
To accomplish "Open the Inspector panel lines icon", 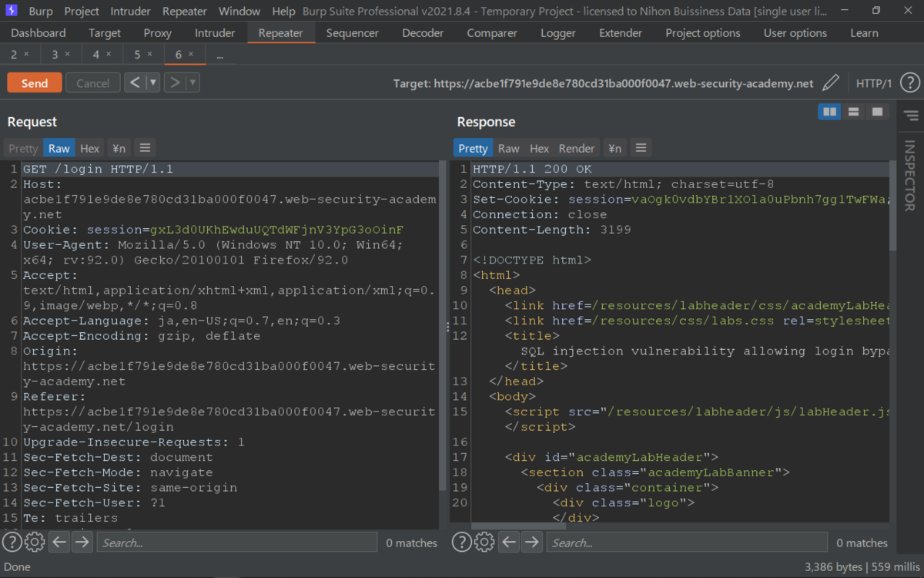I will coord(911,116).
